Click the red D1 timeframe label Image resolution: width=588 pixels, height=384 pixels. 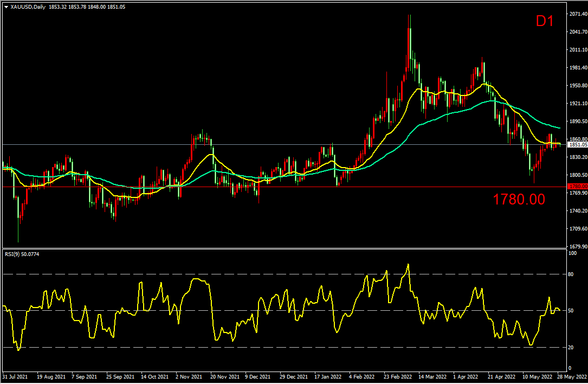point(545,21)
